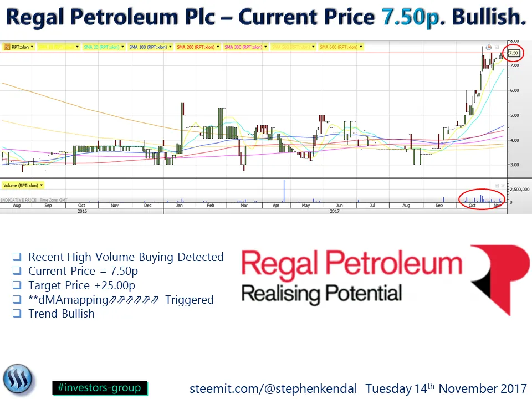Click the Regal Petroleum red P logo
The image size is (532, 399).
pos(500,280)
